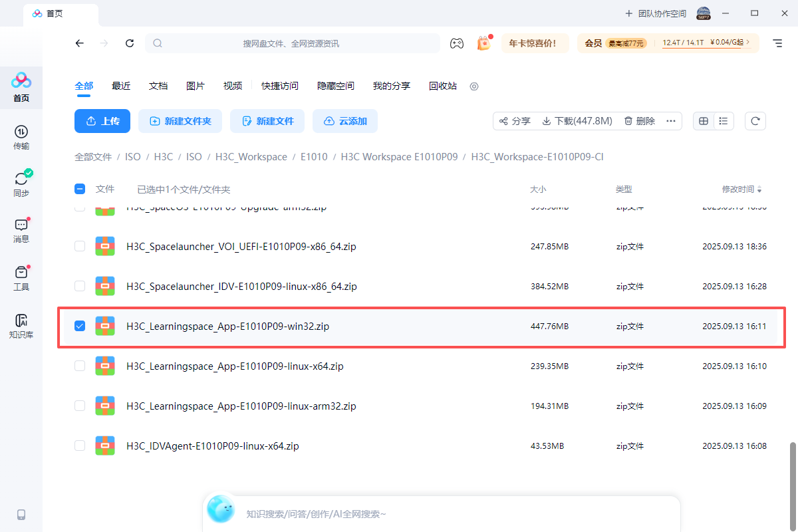Switch to 图片 tab
This screenshot has width=798, height=532.
click(196, 86)
